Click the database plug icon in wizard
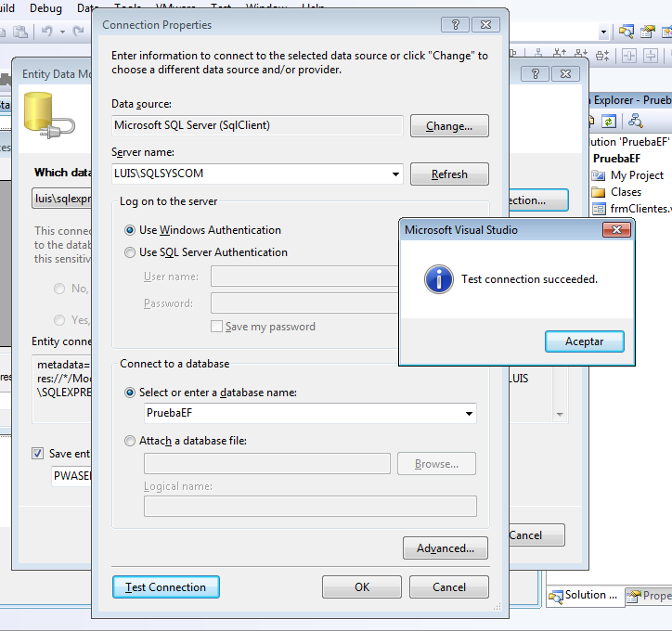Screen dimensions: 672x631 pyautogui.click(x=48, y=116)
